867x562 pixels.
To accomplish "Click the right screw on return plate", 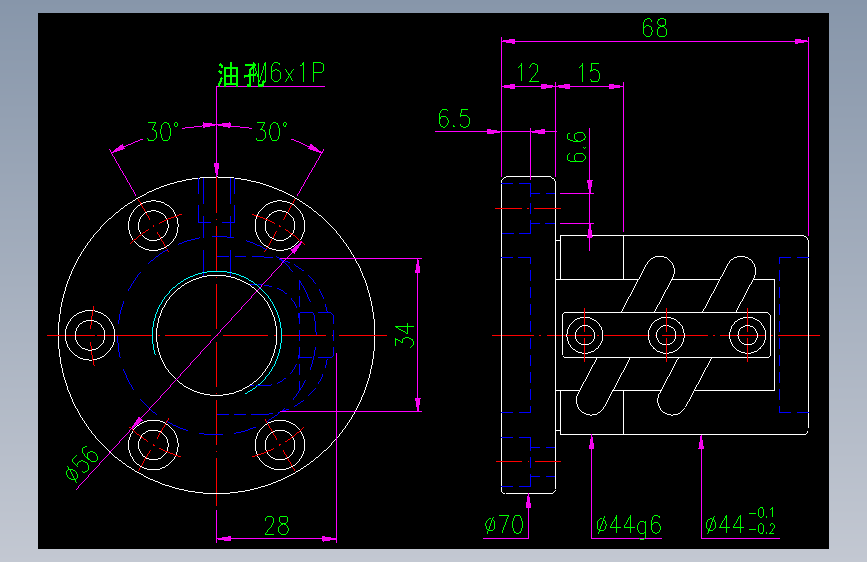I will pyautogui.click(x=748, y=335).
